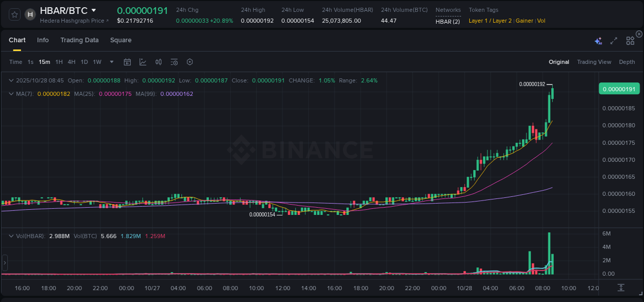Open the widgets grid icon near top right
This screenshot has height=302, width=644.
630,40
